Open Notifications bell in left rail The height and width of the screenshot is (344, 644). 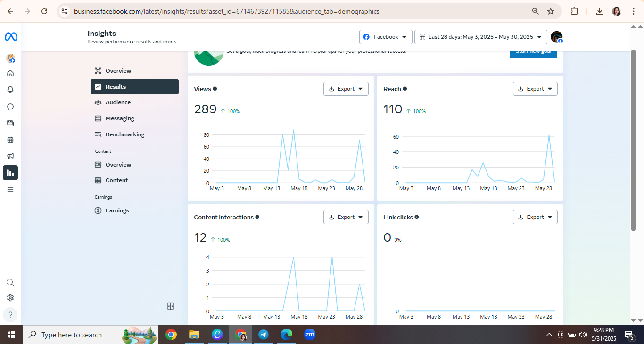[10, 90]
